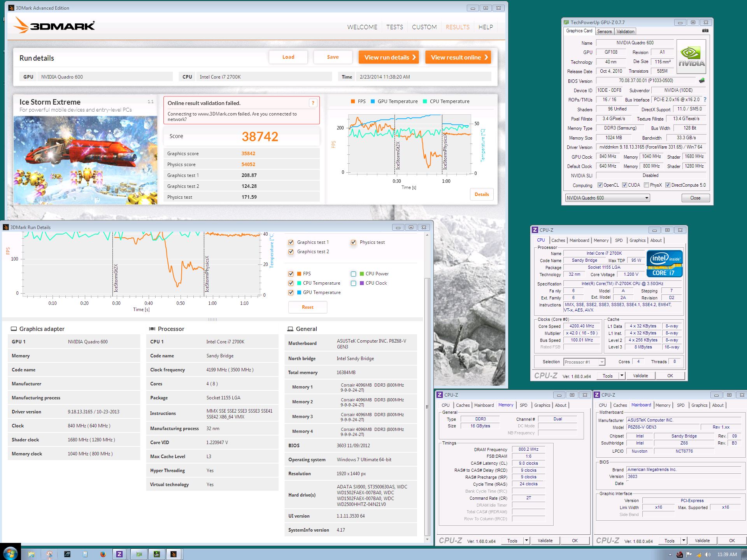Screen dimensions: 747x560
Task: Uncheck the GPU Temperature series checkbox
Action: pyautogui.click(x=291, y=292)
